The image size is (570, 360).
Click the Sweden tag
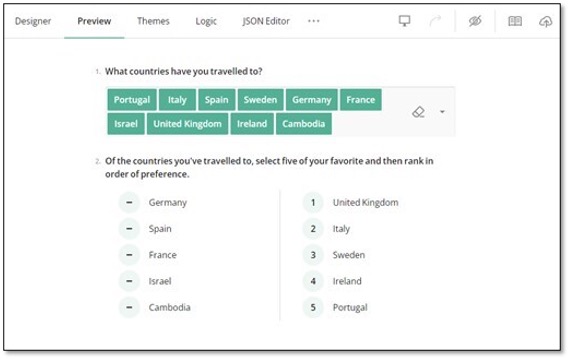click(260, 100)
